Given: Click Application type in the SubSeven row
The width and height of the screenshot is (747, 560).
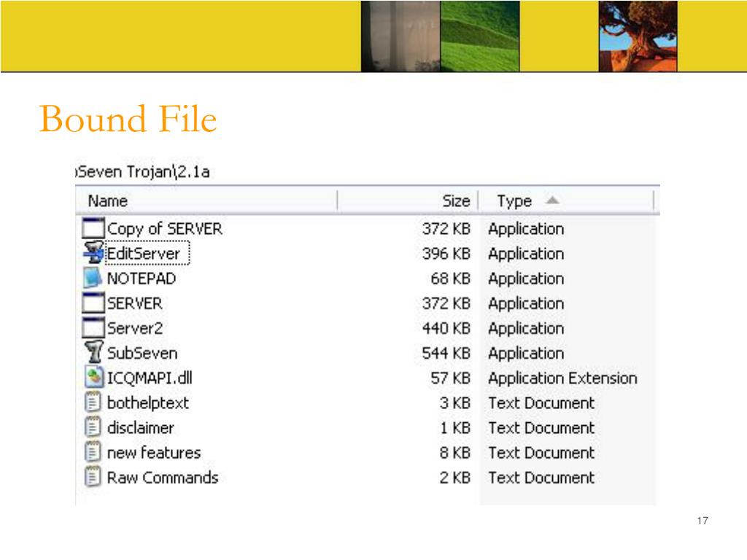Looking at the screenshot, I should click(526, 354).
